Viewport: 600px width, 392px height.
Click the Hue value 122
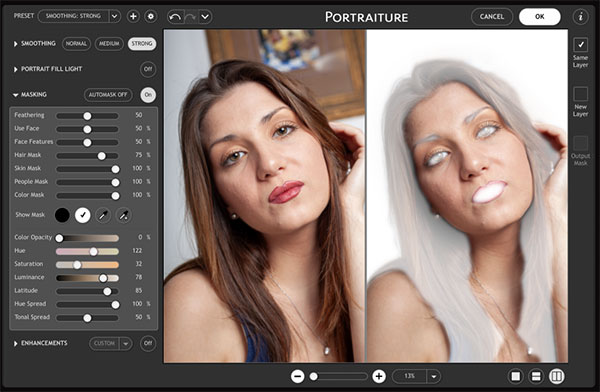click(x=137, y=251)
